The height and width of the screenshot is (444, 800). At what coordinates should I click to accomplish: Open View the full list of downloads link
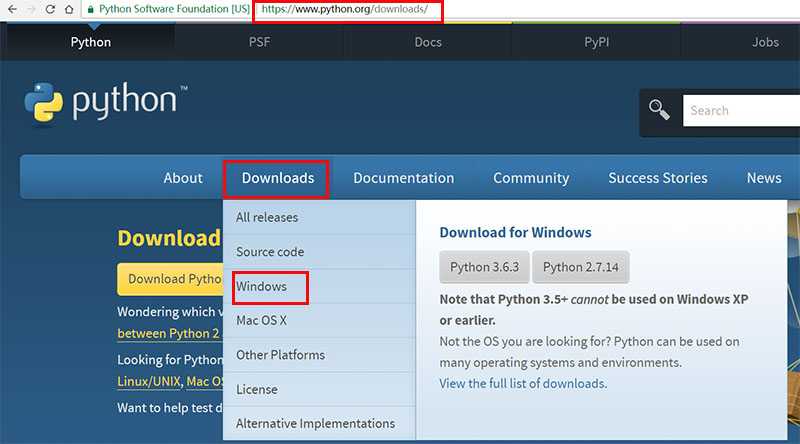pyautogui.click(x=523, y=383)
